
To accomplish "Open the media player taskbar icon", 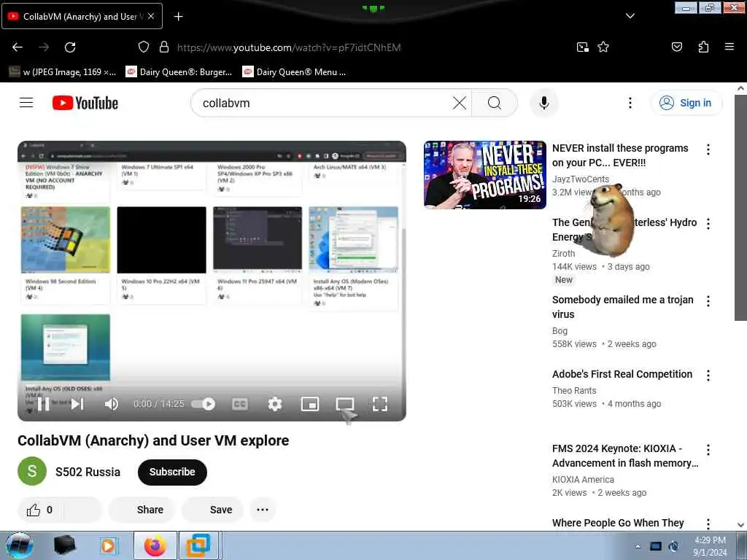I will (x=109, y=545).
